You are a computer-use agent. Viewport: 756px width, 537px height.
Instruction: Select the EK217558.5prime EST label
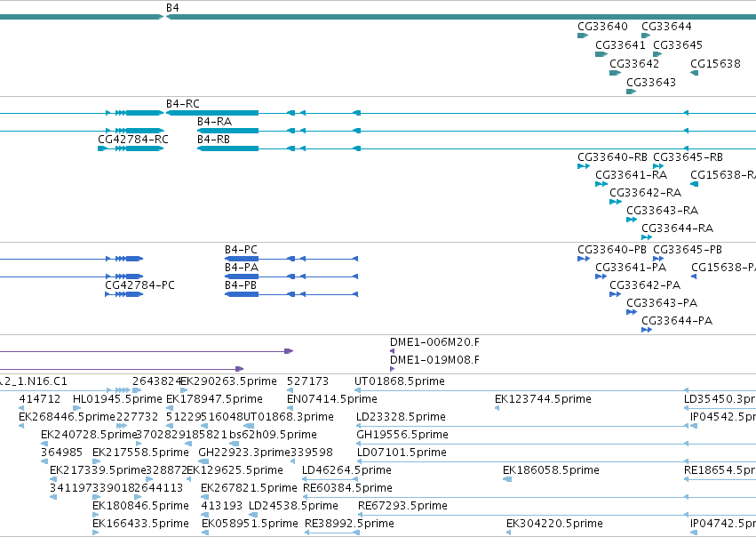(x=140, y=453)
